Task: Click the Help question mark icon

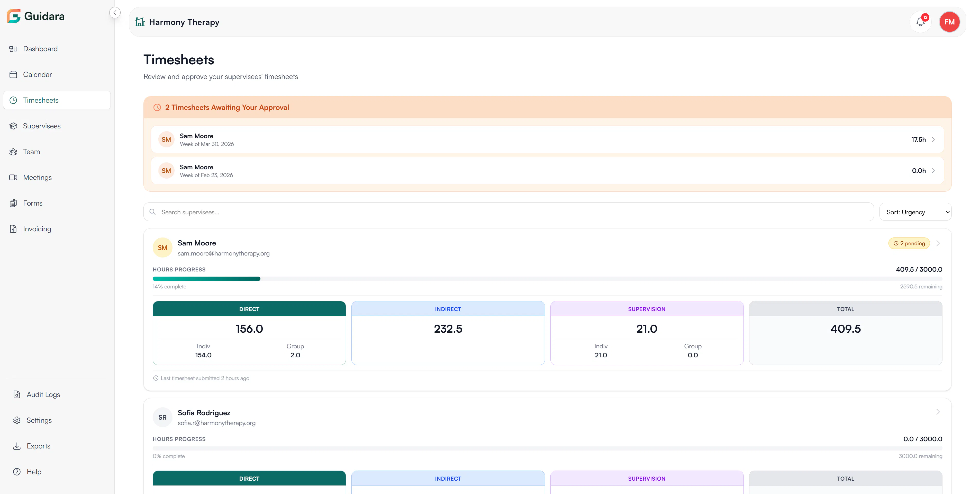Action: point(17,472)
